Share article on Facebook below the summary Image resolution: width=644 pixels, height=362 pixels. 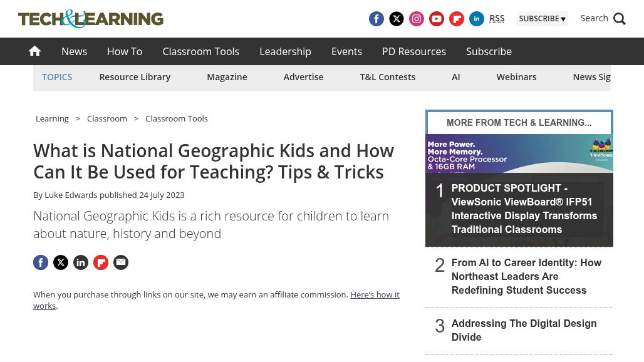click(41, 262)
